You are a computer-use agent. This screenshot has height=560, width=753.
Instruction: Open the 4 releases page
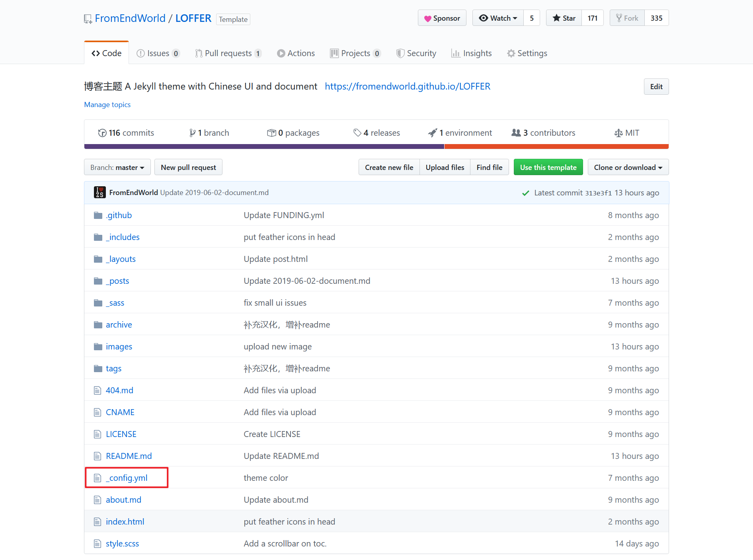pos(376,133)
